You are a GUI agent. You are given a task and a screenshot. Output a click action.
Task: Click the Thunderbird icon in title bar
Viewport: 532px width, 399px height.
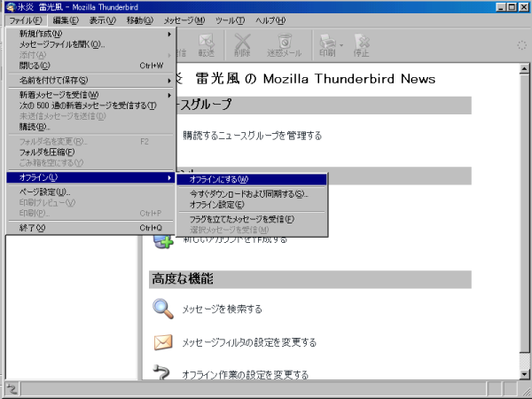click(10, 7)
